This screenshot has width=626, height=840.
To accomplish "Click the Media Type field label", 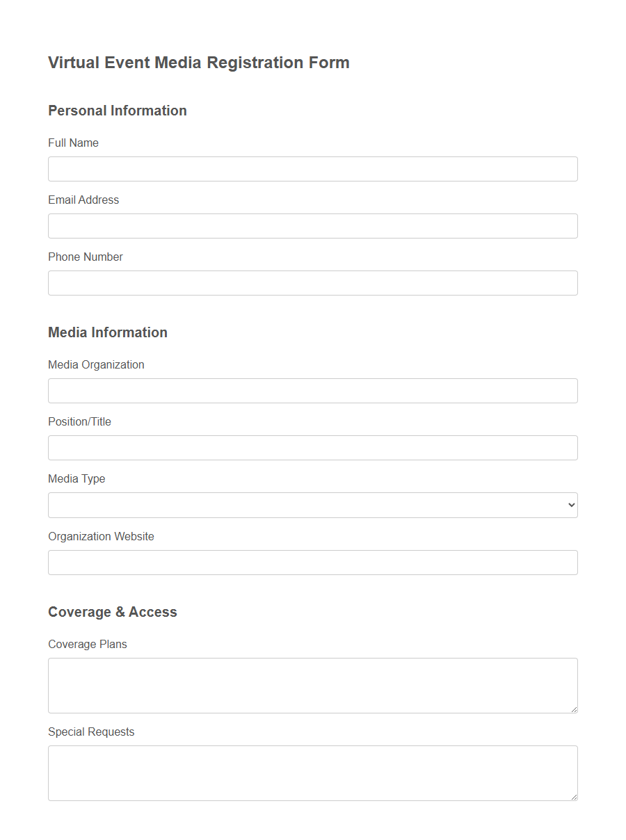I will [77, 478].
